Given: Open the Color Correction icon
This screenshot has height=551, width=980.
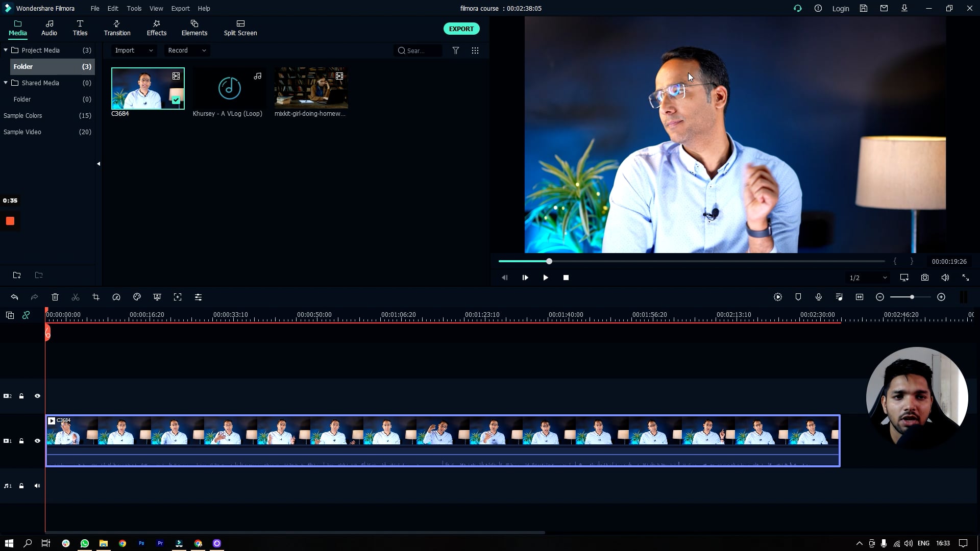Looking at the screenshot, I should click(137, 297).
